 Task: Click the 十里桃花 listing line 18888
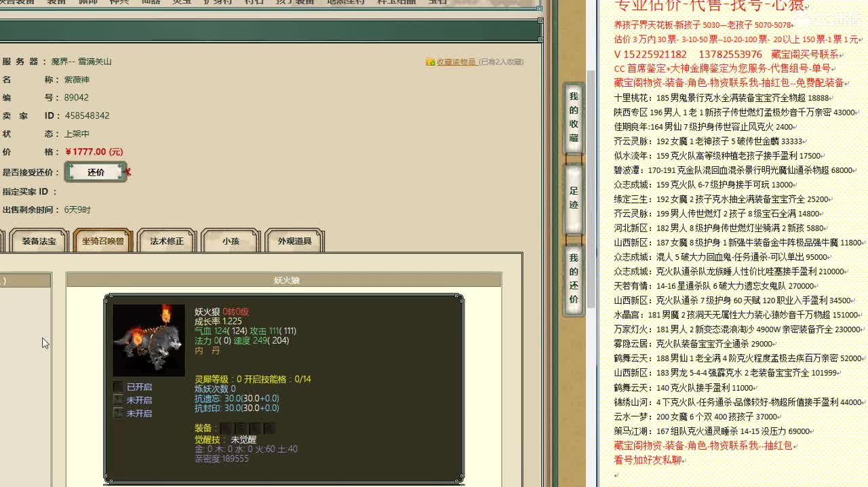coord(723,98)
